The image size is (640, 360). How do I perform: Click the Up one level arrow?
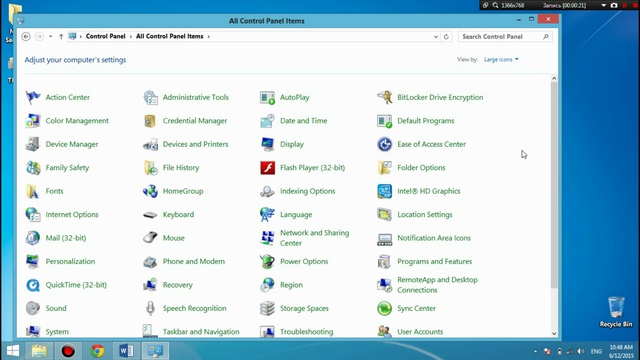[x=61, y=37]
